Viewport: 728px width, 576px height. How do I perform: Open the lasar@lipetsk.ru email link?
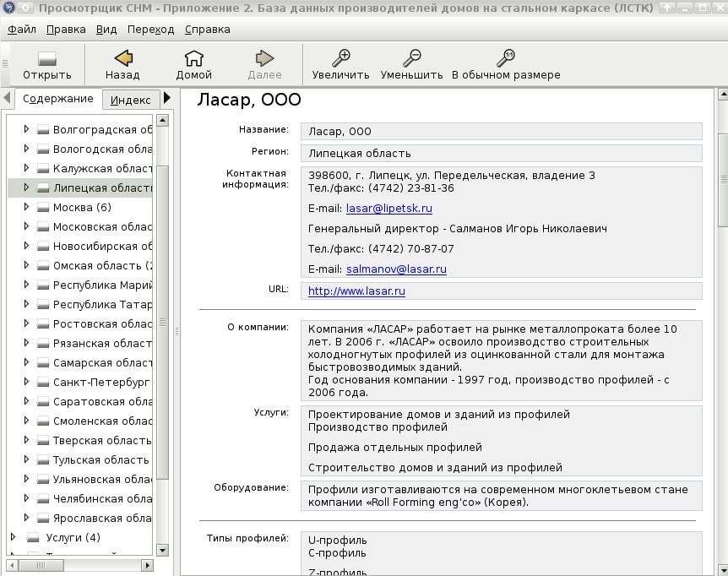[389, 209]
